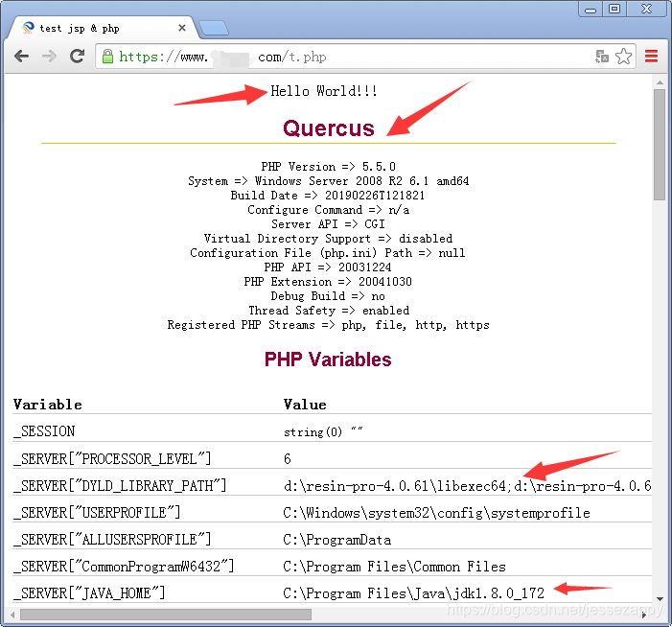The width and height of the screenshot is (672, 627).
Task: Grab the vertical scrollbar thumb
Action: pos(660,145)
